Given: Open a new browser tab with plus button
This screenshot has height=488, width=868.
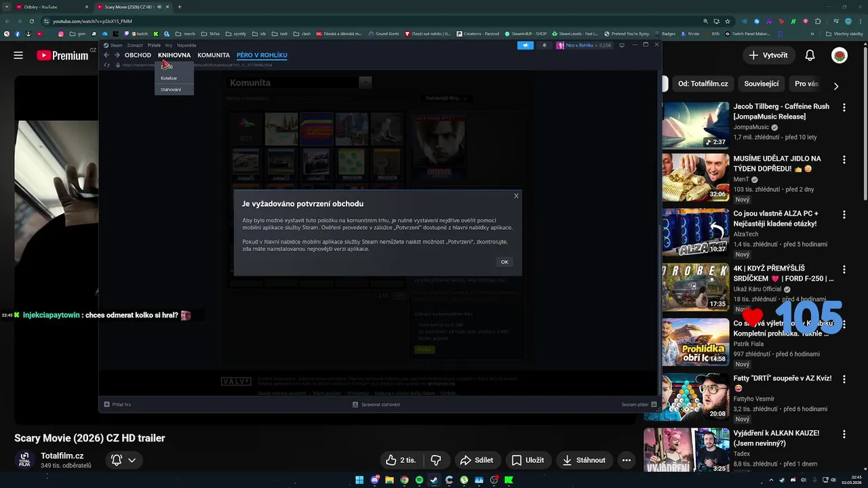Looking at the screenshot, I should [x=179, y=7].
